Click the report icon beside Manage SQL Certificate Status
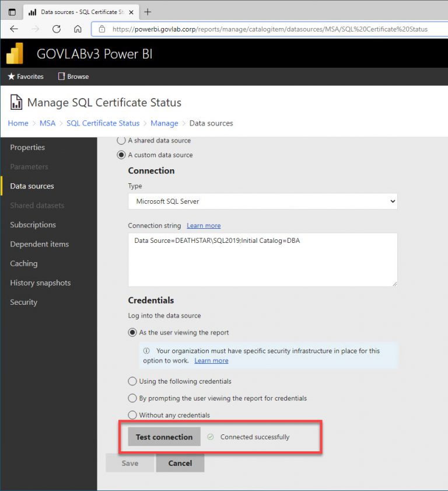 tap(16, 102)
